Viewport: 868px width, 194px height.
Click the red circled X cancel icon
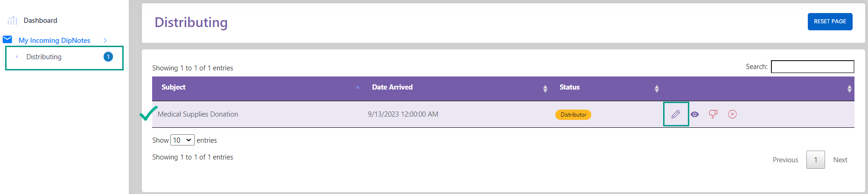[x=732, y=114]
